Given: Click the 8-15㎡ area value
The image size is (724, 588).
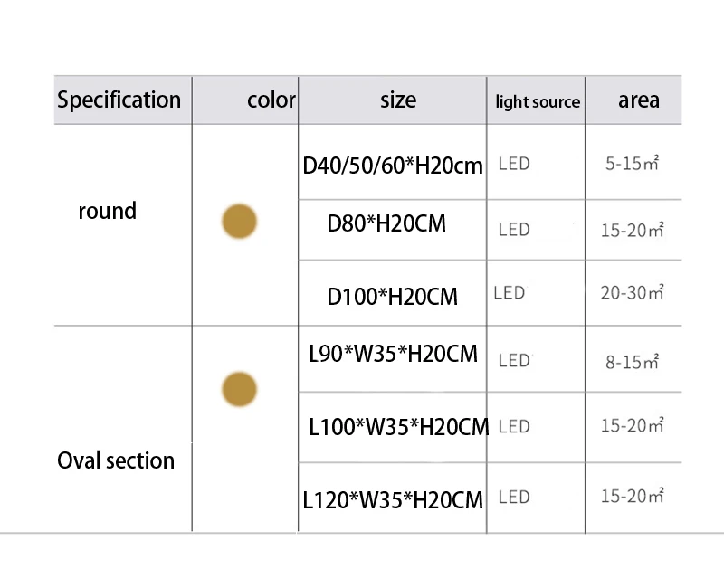Looking at the screenshot, I should tap(631, 362).
